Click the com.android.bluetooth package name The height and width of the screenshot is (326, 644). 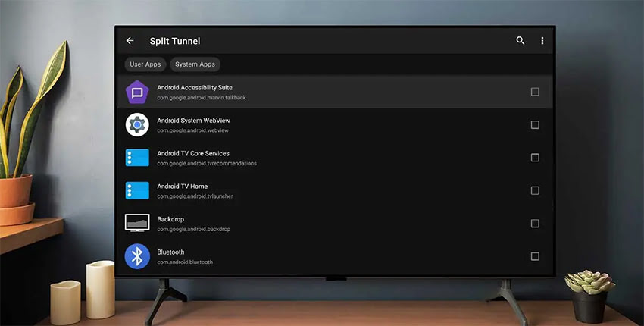pos(185,262)
